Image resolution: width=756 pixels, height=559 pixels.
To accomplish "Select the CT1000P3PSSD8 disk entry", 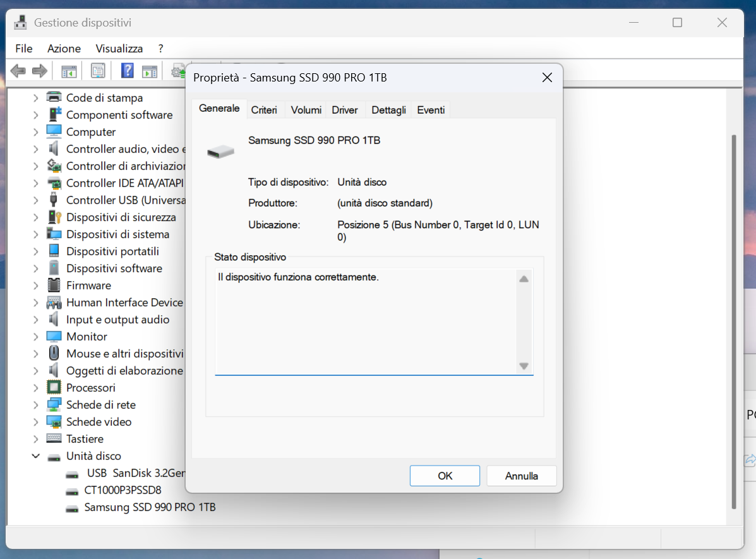I will (x=123, y=490).
